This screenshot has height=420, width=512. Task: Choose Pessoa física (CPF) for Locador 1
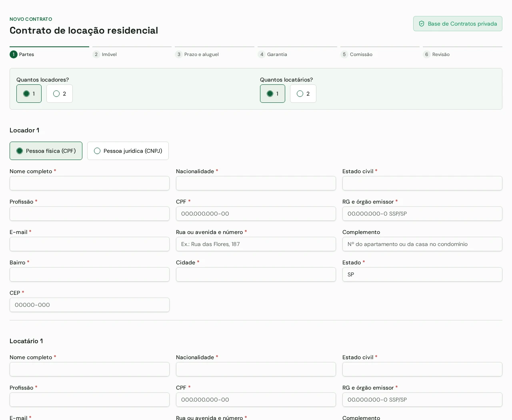click(x=46, y=151)
